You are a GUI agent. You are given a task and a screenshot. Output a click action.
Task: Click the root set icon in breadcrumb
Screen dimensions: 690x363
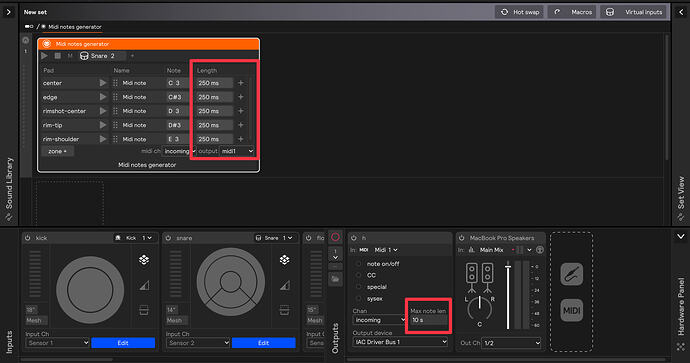(29, 26)
